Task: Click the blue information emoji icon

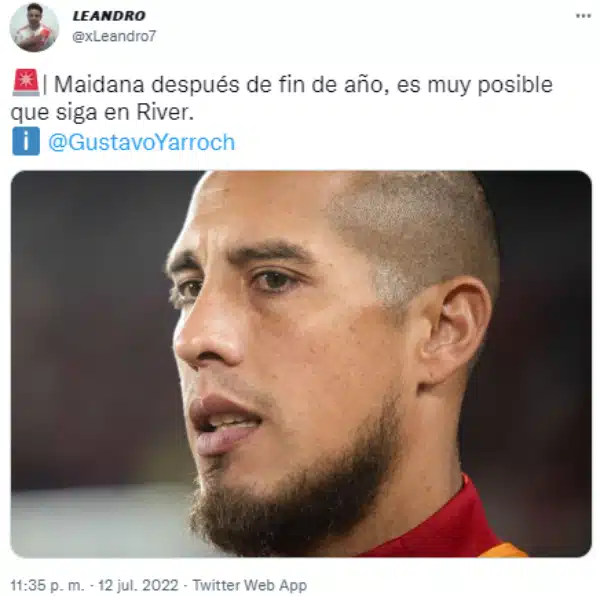Action: coord(26,141)
